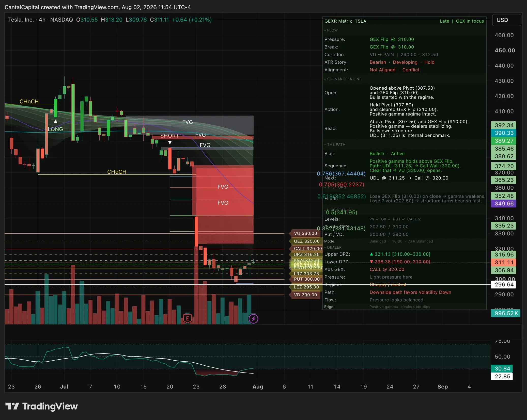The image size is (527, 420).
Task: Click the 306.94 price tag
Action: tap(504, 270)
